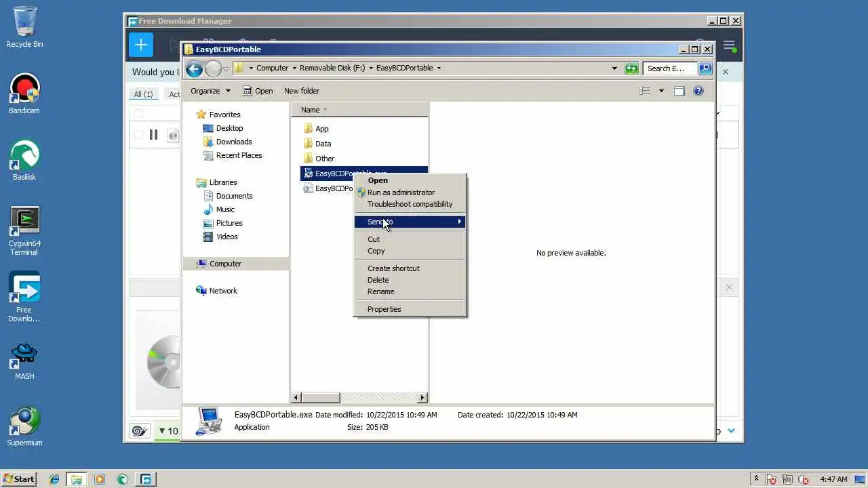Expand the arrow after EasyBCDPortable breadcrumb
868x488 pixels.
(439, 68)
